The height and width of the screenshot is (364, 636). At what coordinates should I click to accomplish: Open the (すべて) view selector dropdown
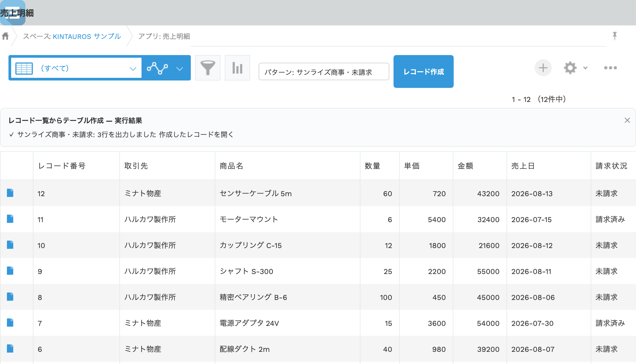[77, 68]
